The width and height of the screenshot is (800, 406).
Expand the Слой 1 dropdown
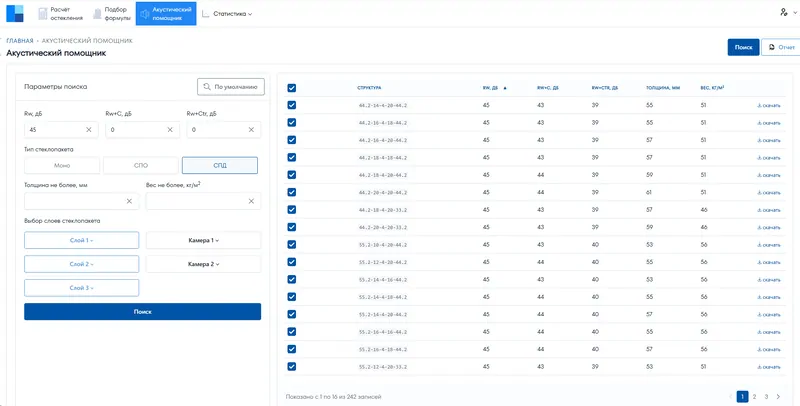click(81, 240)
